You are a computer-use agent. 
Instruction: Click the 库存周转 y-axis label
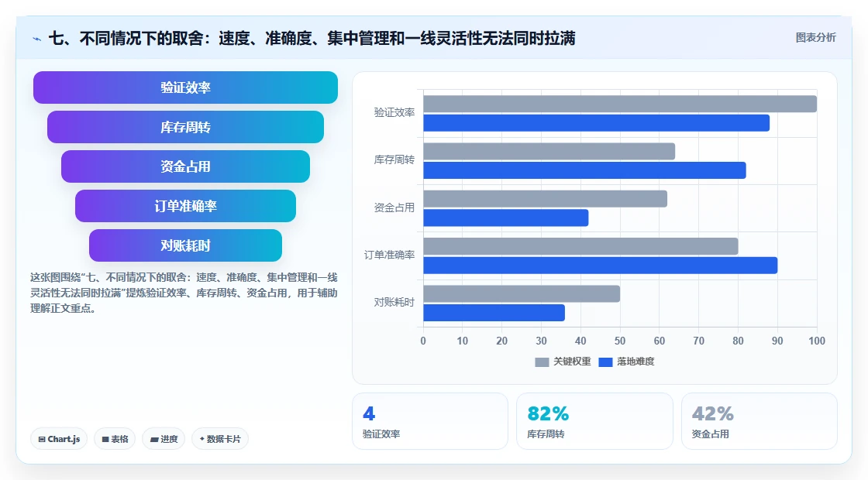(x=394, y=159)
